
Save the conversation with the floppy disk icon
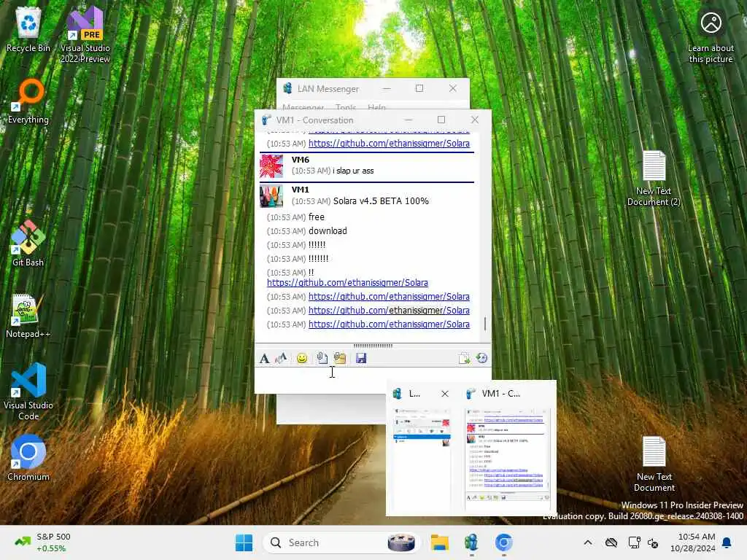click(361, 358)
